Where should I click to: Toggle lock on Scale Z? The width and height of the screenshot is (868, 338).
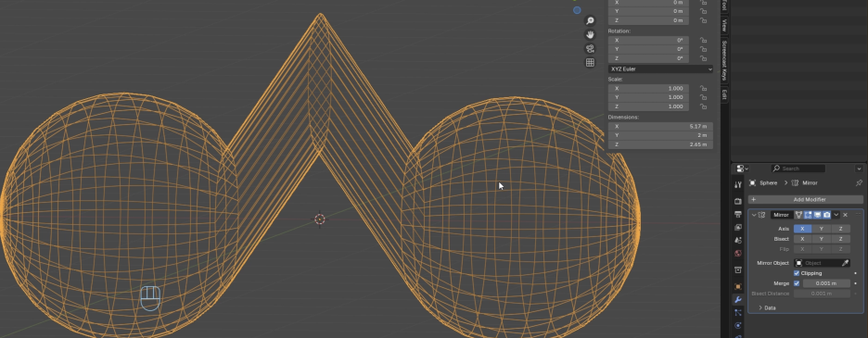click(x=703, y=106)
